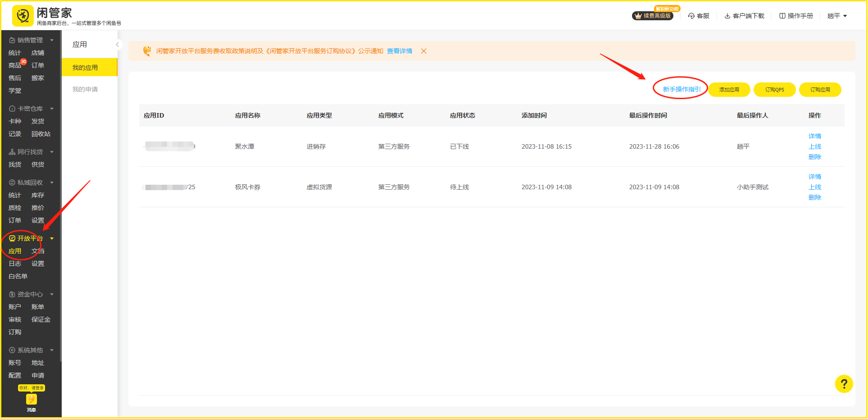Click the 闲管家 logo icon
The height and width of the screenshot is (419, 868).
[23, 16]
